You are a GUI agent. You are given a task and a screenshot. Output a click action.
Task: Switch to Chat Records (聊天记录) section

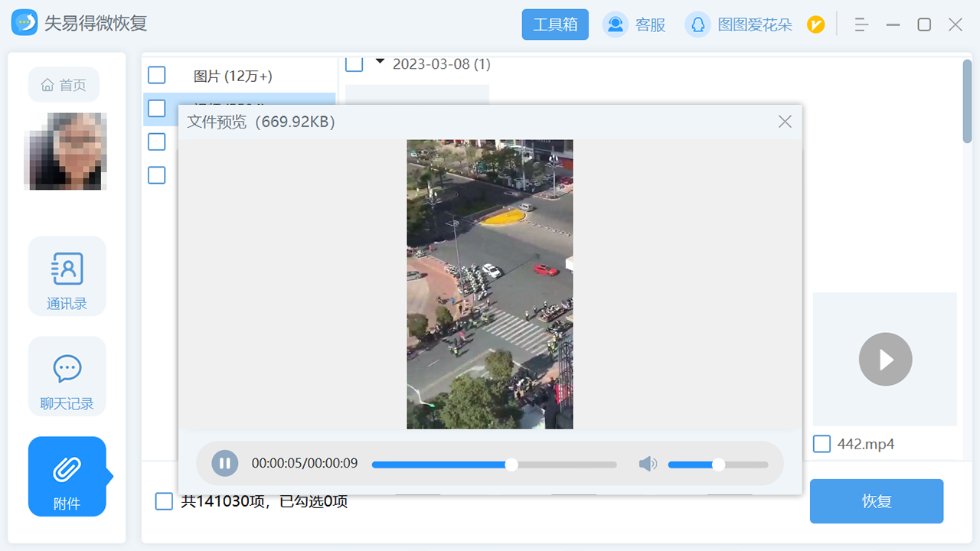coord(67,377)
